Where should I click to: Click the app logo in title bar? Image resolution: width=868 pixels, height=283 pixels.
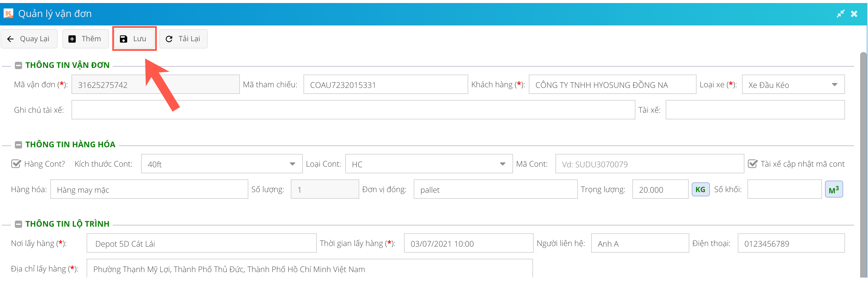tap(8, 14)
